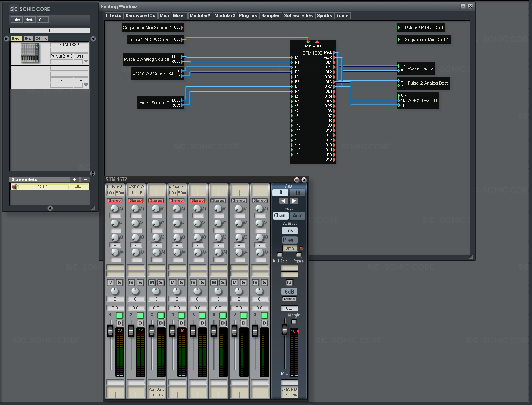This screenshot has height=405, width=532.
Task: Click the 1L port of ASIO2-32 Source 64
Action: (x=182, y=71)
